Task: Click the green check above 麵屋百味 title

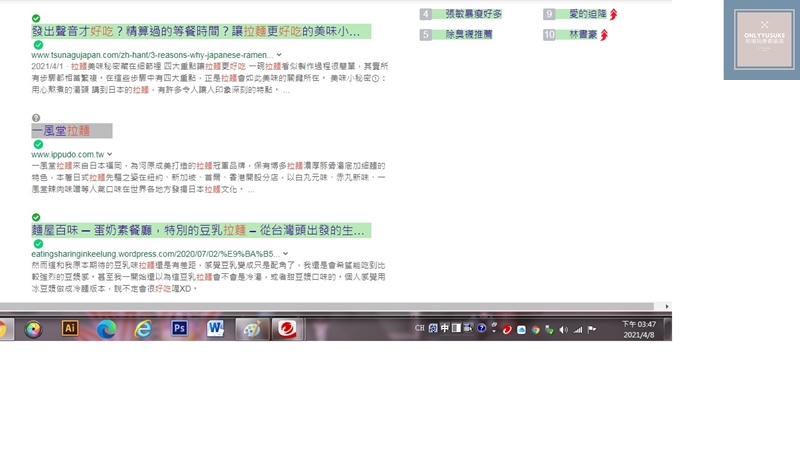Action: pyautogui.click(x=36, y=217)
